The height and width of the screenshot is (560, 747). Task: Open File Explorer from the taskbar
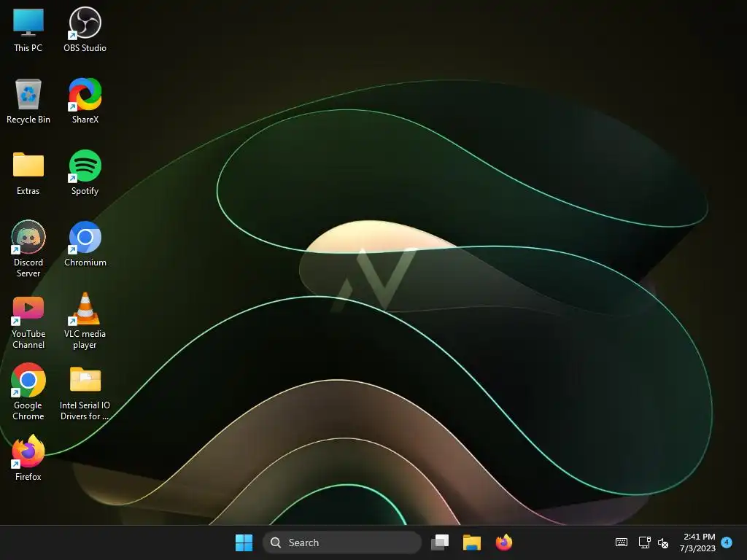[x=472, y=542]
